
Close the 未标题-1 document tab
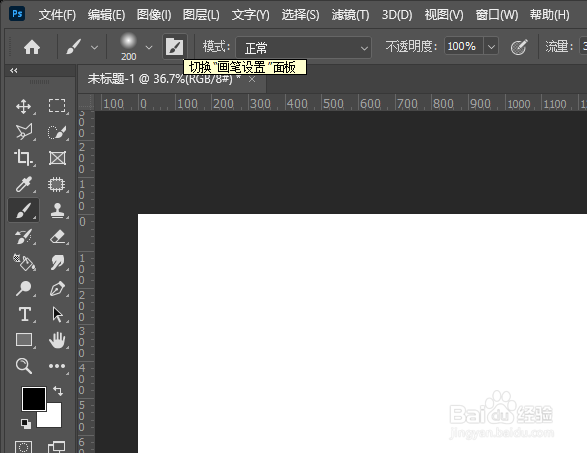click(252, 79)
